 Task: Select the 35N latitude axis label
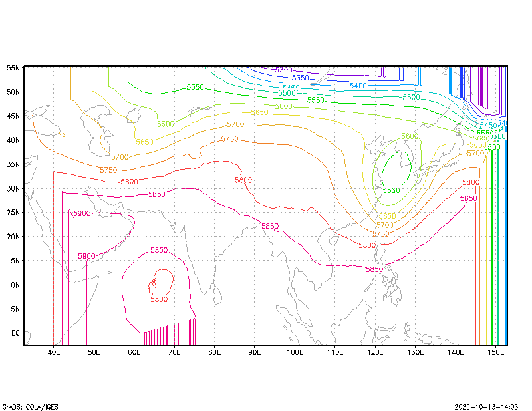pos(13,164)
